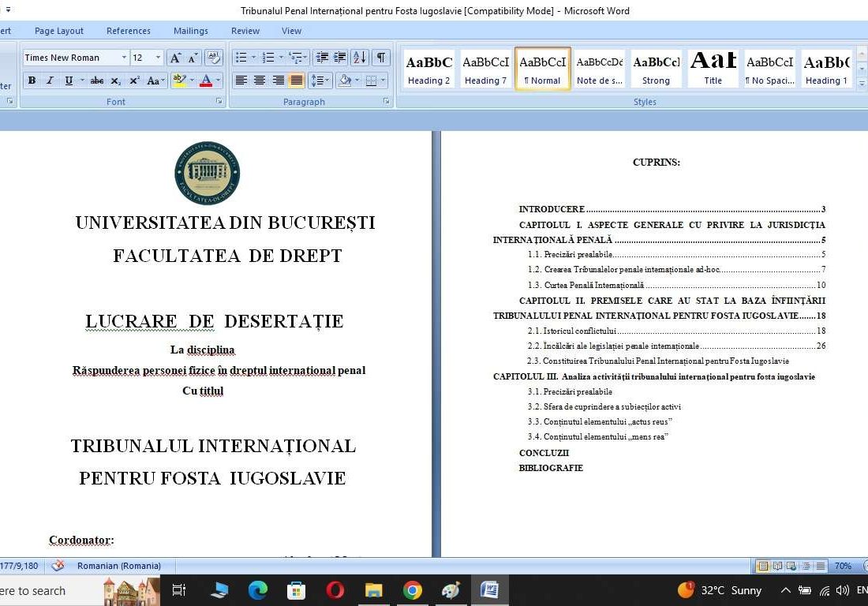
Task: Open the Line Spacing dropdown
Action: [320, 80]
